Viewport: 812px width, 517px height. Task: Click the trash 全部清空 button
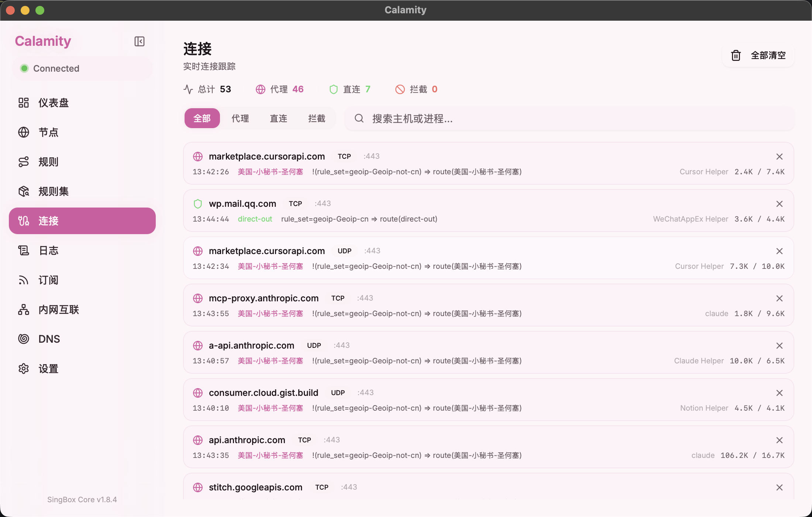click(758, 55)
